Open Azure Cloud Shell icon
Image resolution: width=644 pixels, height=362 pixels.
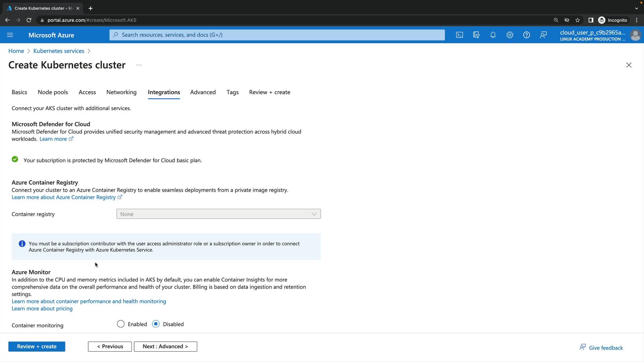pos(460,35)
